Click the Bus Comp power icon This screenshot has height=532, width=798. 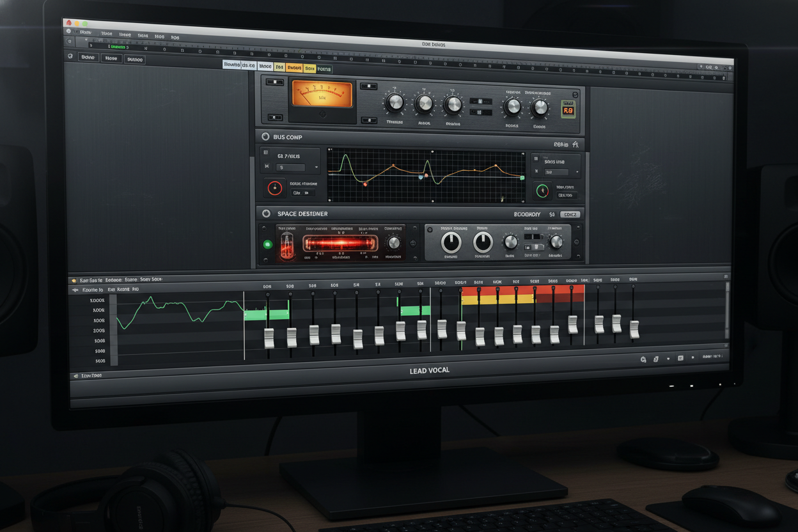pos(265,137)
